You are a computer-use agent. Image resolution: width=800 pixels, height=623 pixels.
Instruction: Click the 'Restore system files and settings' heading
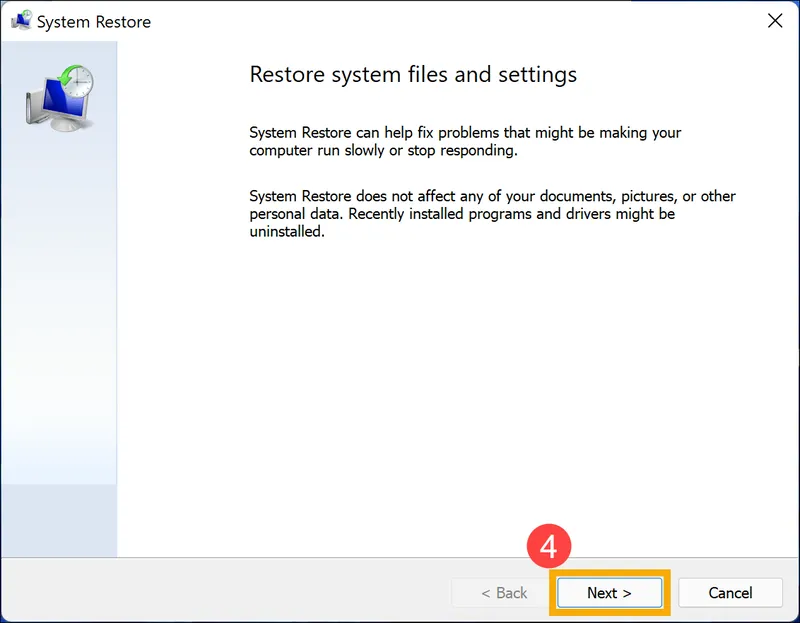click(x=413, y=75)
